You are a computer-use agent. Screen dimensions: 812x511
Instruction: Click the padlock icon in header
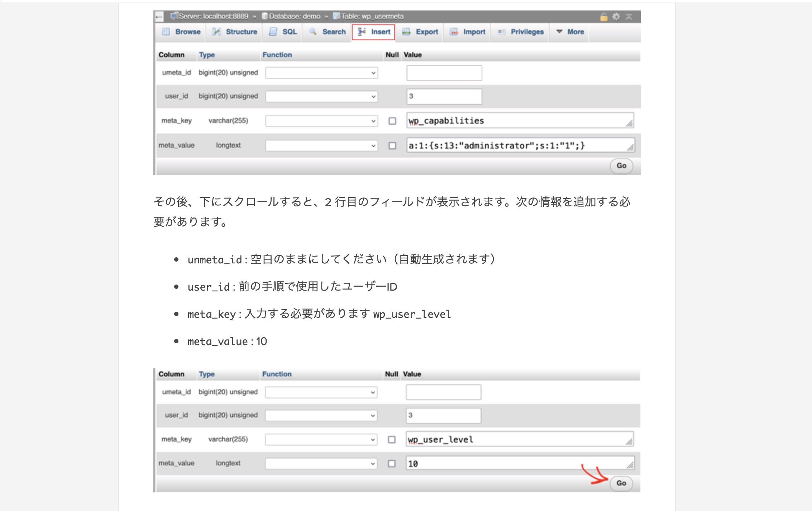pos(604,17)
